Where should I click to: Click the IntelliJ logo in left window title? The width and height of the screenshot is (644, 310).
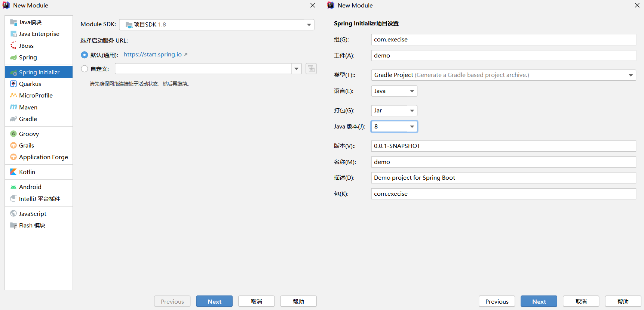click(x=6, y=5)
